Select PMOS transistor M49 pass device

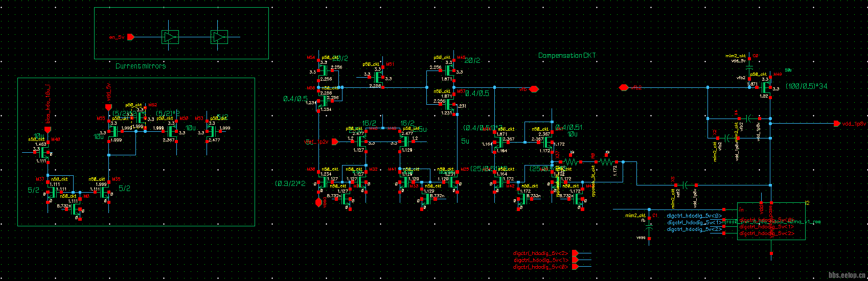765,87
